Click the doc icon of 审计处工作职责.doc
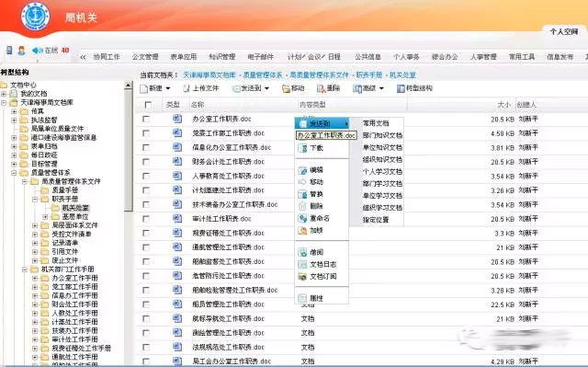Image resolution: width=588 pixels, height=367 pixels. pos(177,218)
